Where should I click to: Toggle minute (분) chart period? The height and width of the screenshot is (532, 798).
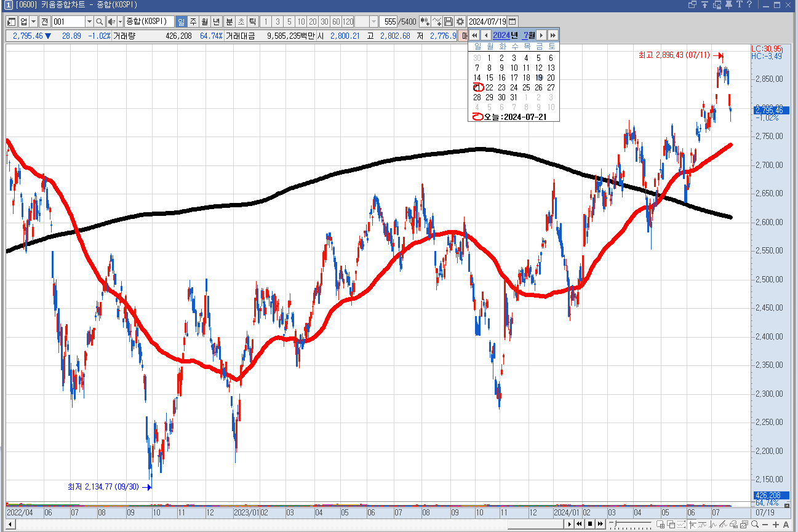pyautogui.click(x=229, y=22)
